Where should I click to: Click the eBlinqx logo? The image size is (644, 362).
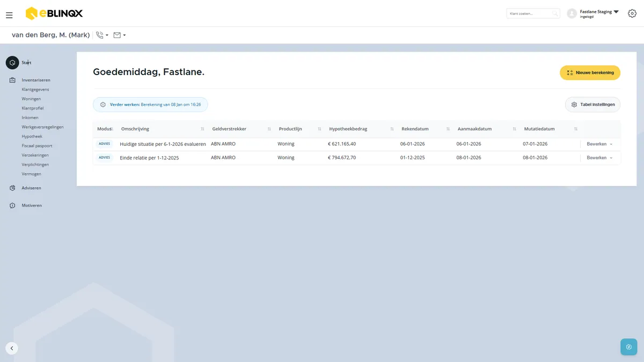click(54, 13)
